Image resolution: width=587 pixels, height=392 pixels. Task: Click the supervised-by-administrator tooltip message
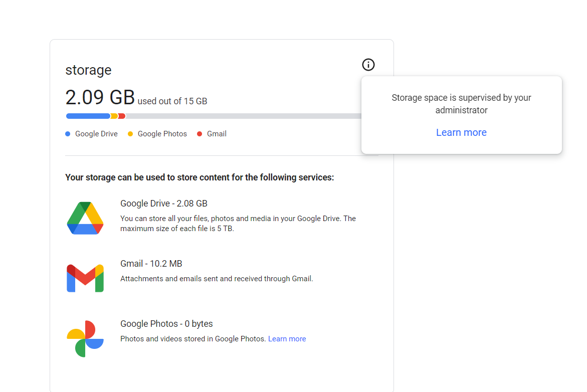point(461,104)
